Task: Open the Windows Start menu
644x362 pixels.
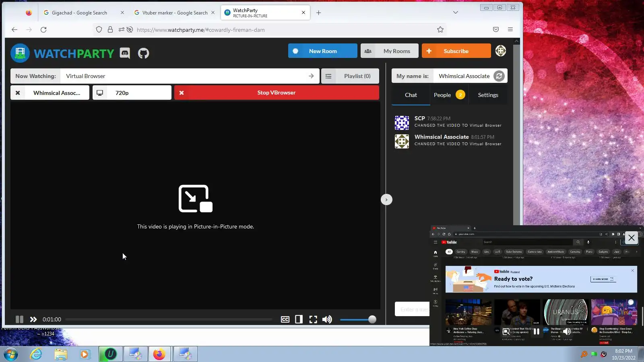Action: tap(11, 354)
